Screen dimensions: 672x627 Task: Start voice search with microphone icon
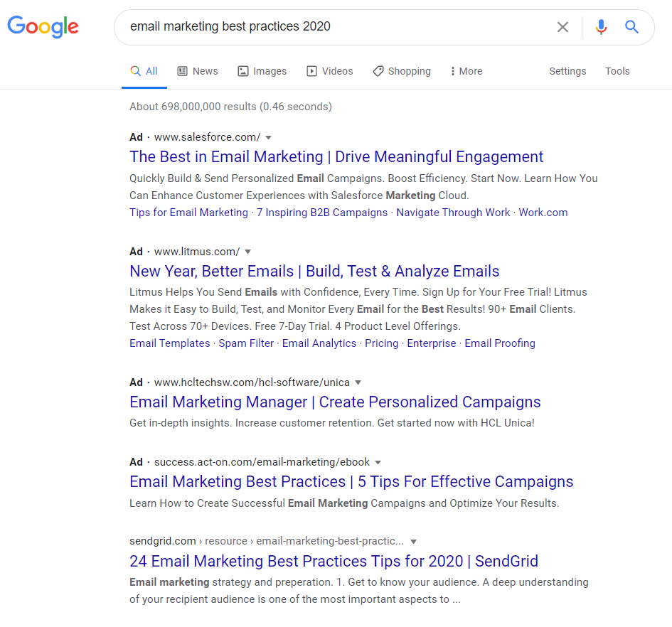click(x=601, y=27)
